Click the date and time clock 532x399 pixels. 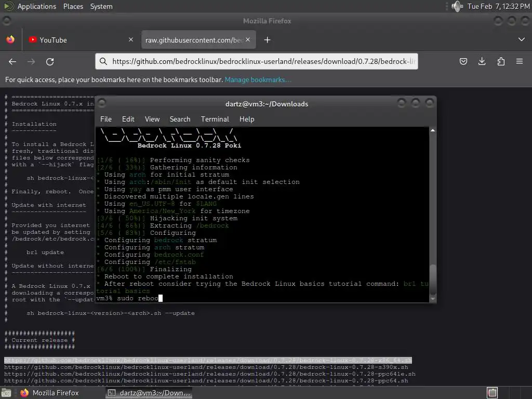tap(498, 6)
